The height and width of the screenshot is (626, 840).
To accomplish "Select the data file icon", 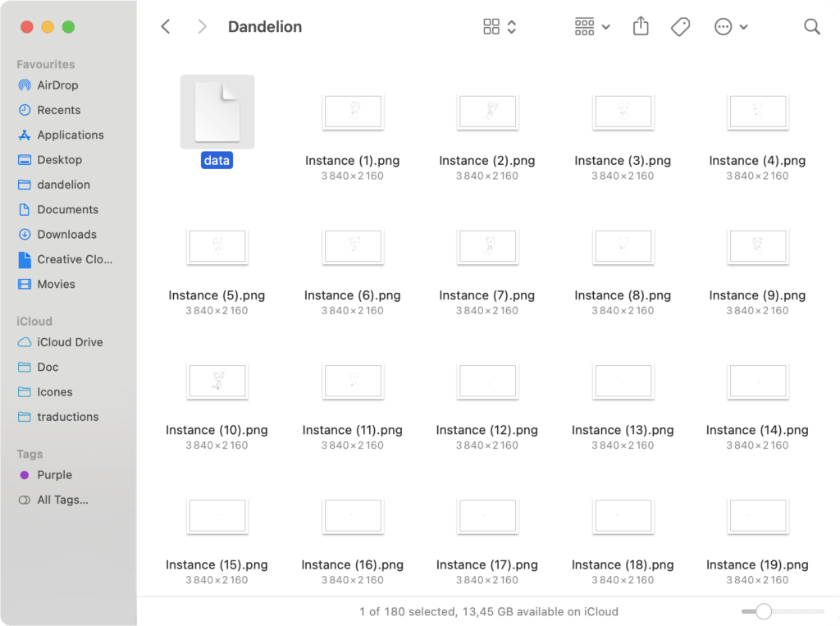I will tap(217, 112).
